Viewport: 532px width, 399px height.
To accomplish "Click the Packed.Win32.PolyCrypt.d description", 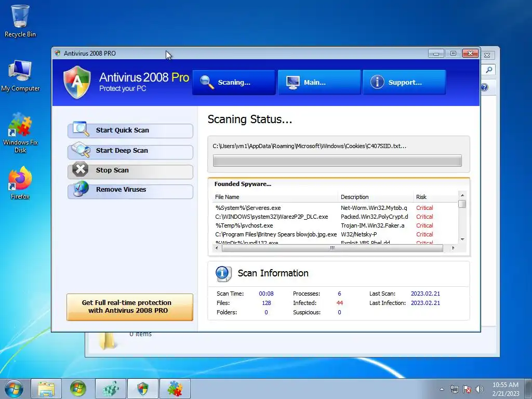I will point(375,217).
